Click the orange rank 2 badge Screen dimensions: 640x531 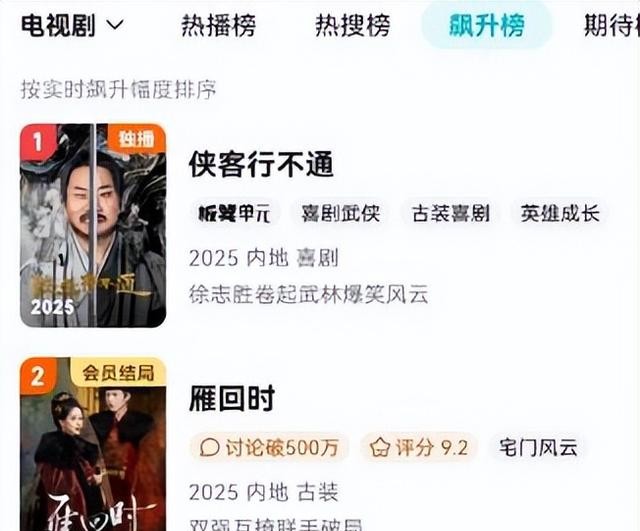coord(38,375)
